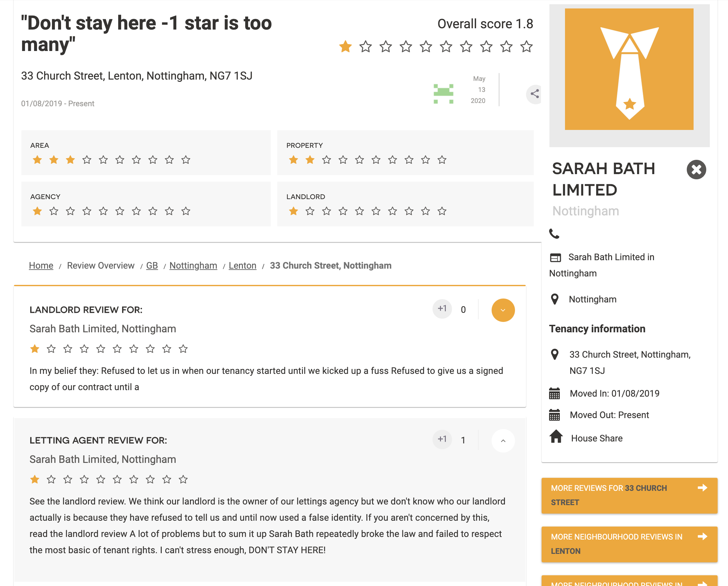This screenshot has height=586, width=728.
Task: Click the orange tie logo thumbnail
Action: click(x=629, y=69)
